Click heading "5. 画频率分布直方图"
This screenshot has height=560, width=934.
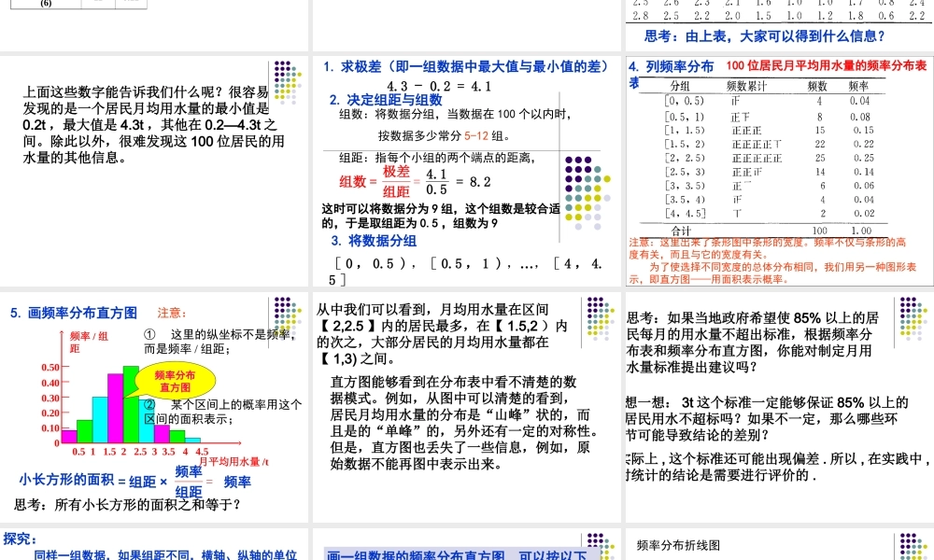pos(73,313)
